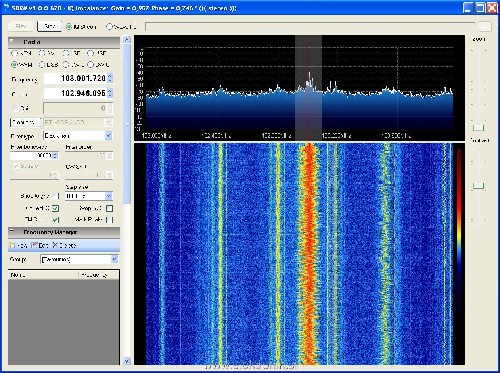Click the Delete X icon in Frequency Manager
Image resolution: width=500 pixels, height=373 pixels.
point(55,245)
